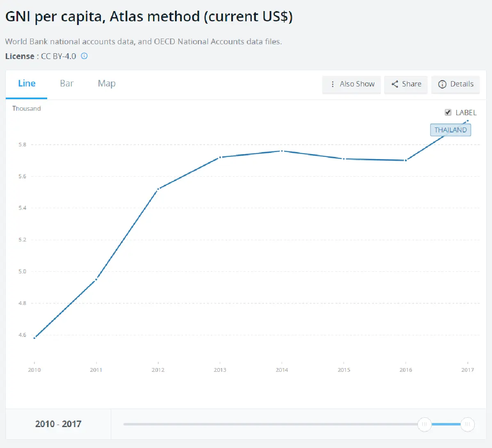Select the 2016 data point on the line
This screenshot has width=492, height=448.
click(x=406, y=160)
